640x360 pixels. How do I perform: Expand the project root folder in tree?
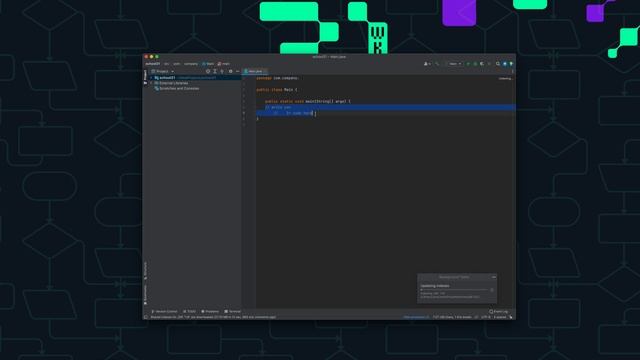(x=151, y=78)
